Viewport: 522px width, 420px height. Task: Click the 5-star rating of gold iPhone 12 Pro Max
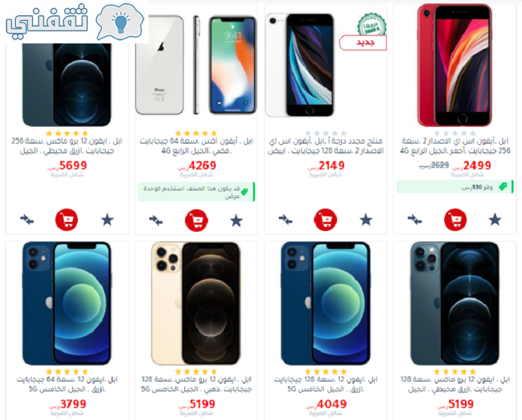pyautogui.click(x=195, y=372)
